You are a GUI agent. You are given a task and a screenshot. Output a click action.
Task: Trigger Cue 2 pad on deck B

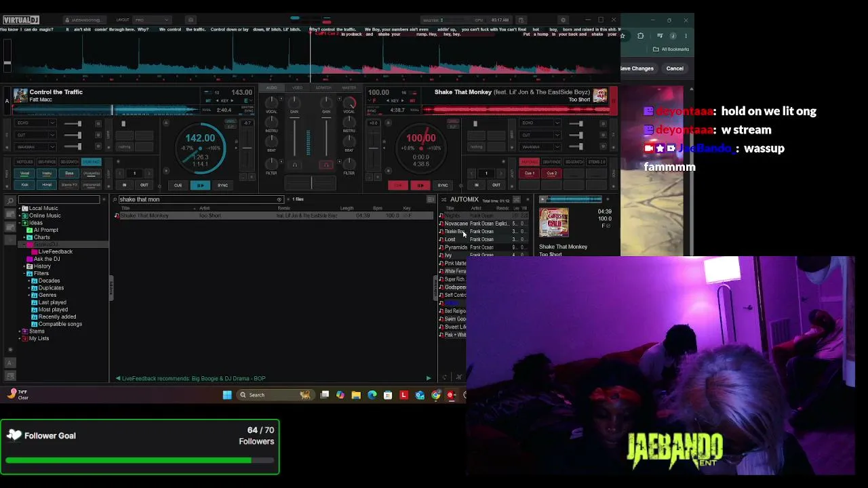[x=552, y=174]
